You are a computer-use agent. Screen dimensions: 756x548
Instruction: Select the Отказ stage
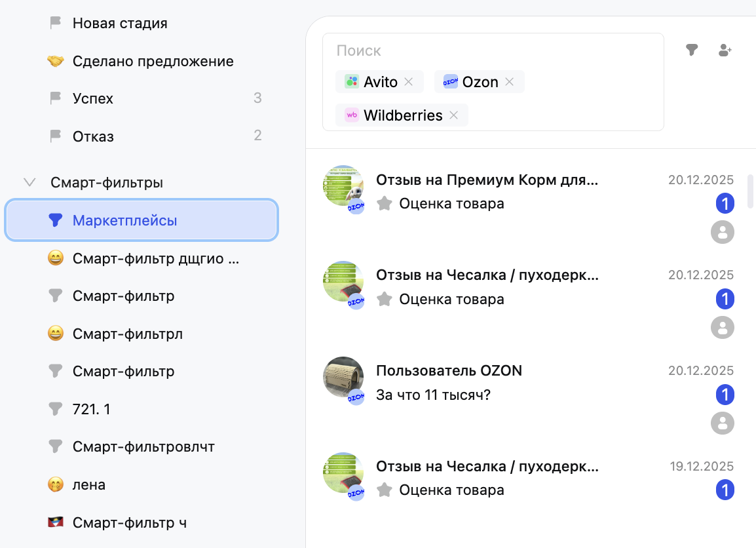(x=93, y=137)
